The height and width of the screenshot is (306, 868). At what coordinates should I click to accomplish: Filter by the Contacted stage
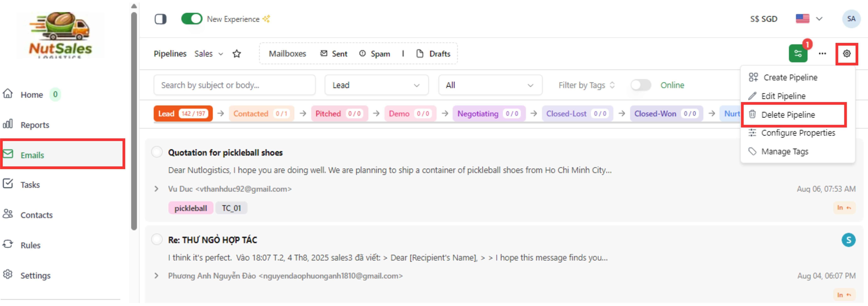click(261, 114)
